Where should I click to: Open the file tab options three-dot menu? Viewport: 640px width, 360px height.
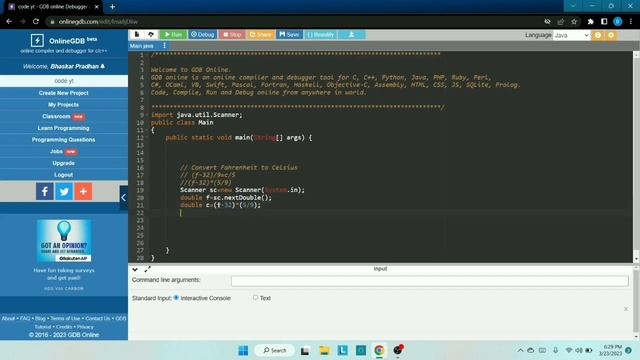[164, 46]
